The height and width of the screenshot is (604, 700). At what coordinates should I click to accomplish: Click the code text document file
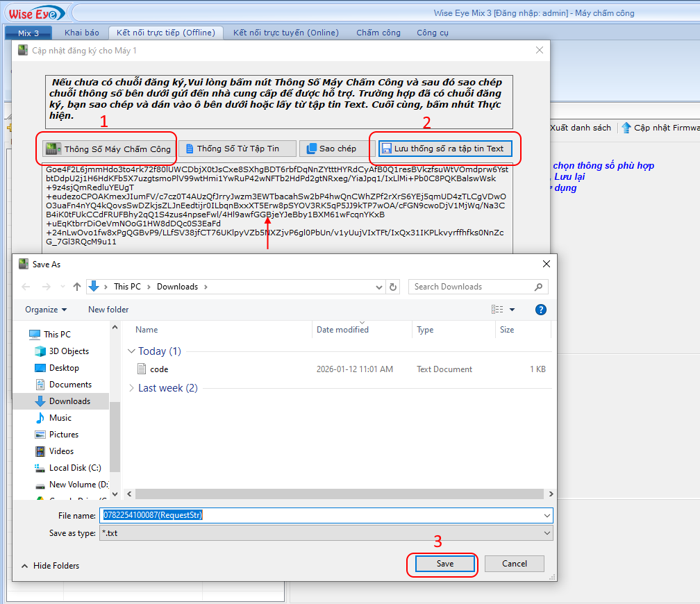coord(159,369)
